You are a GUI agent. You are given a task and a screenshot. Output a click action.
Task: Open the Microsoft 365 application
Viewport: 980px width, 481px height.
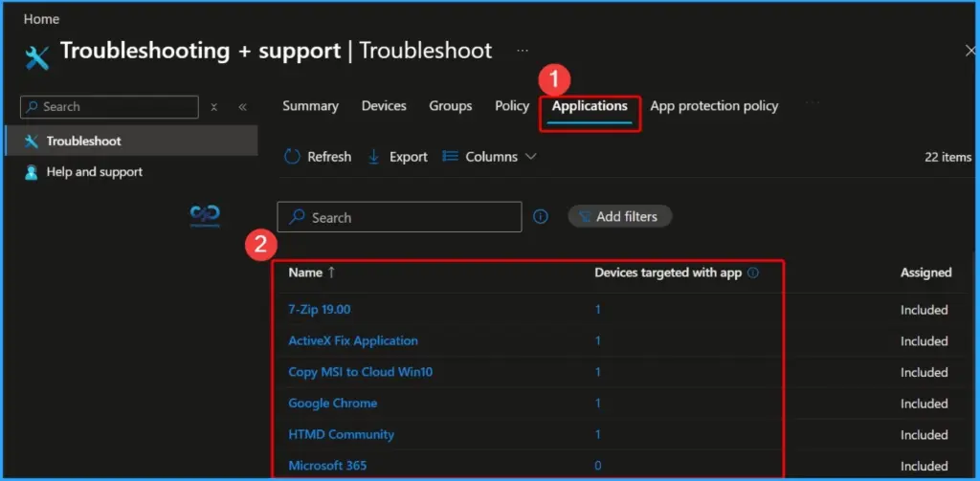[x=327, y=466]
